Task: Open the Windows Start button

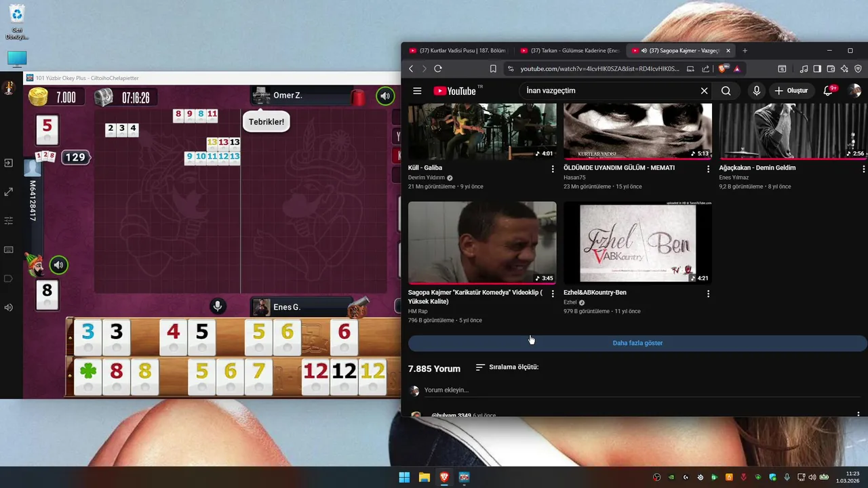Action: (x=404, y=477)
